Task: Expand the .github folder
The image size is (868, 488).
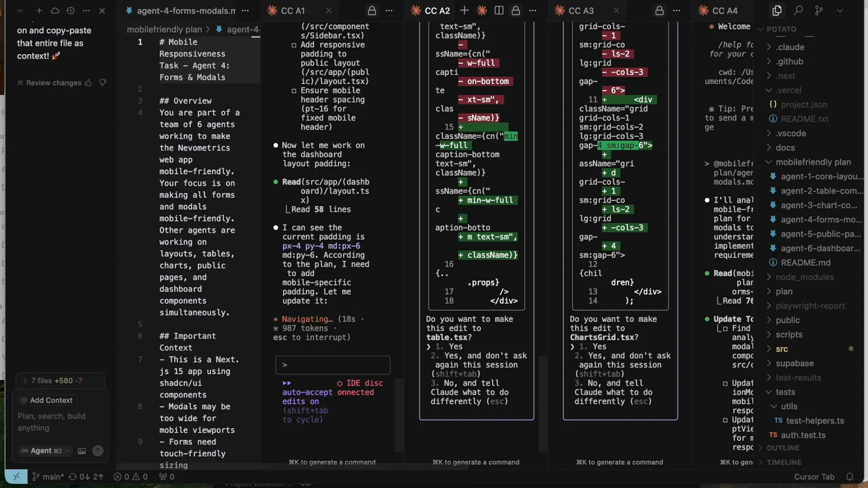Action: 789,61
